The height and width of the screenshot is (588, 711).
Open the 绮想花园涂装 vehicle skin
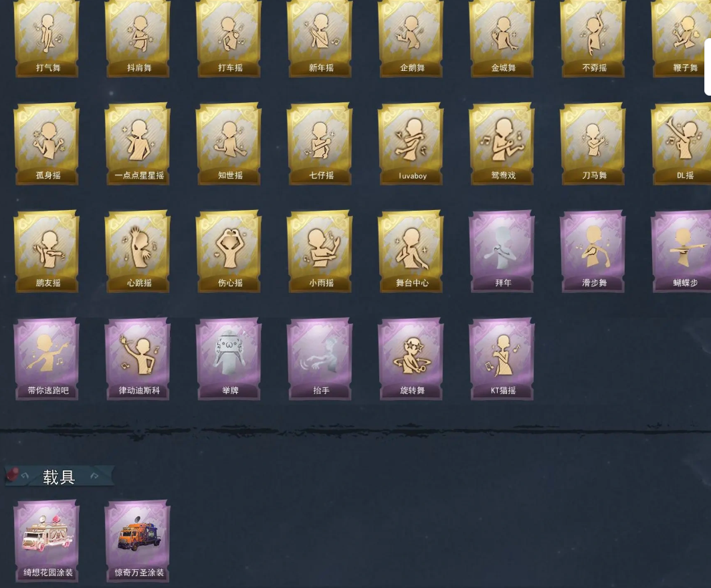(x=47, y=541)
